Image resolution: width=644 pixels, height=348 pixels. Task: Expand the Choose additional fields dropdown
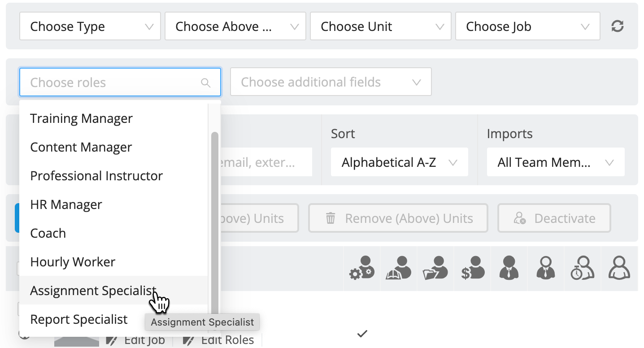point(331,82)
